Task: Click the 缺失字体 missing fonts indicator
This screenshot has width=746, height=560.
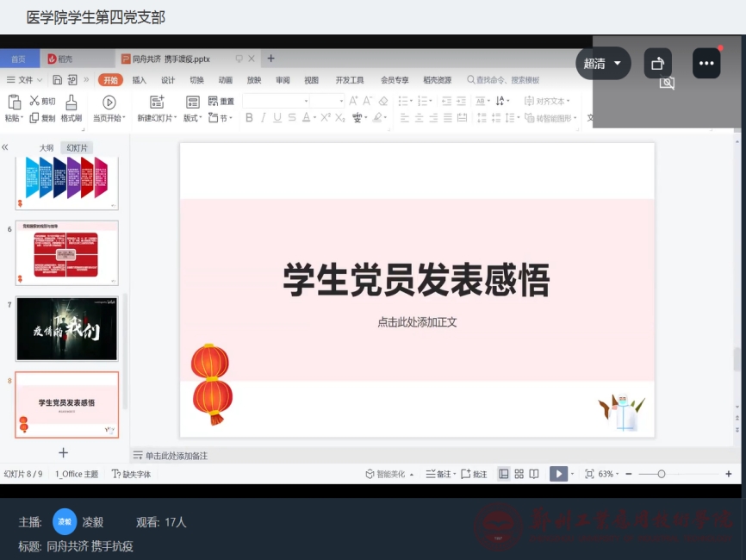Action: (x=131, y=474)
